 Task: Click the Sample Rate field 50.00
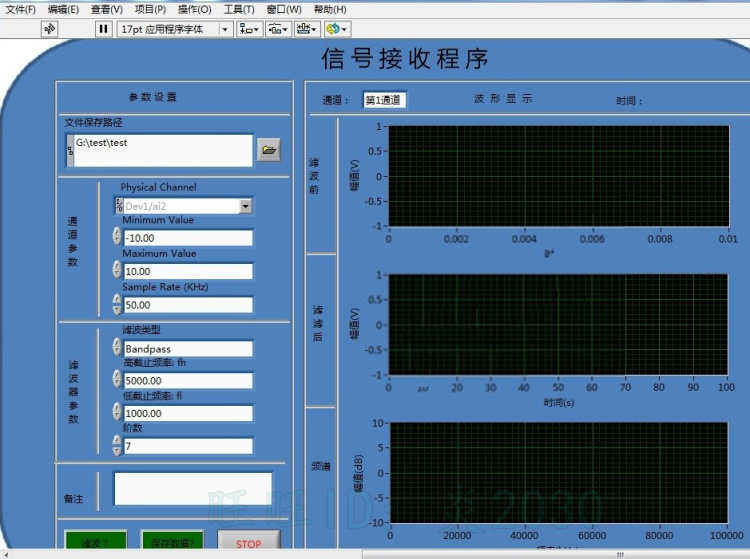188,305
